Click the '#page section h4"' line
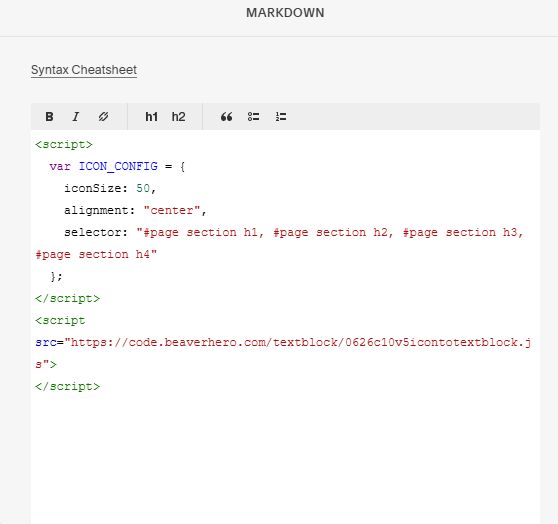Image resolution: width=558 pixels, height=524 pixels. point(96,255)
